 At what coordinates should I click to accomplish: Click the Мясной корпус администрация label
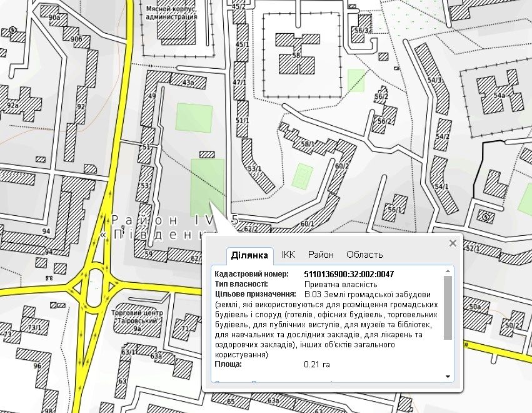point(171,13)
